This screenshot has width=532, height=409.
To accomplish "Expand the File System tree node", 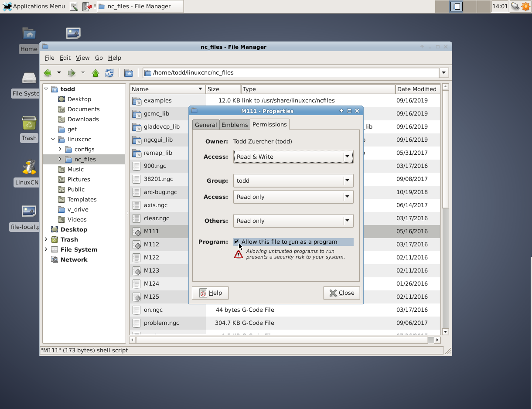I will [46, 249].
